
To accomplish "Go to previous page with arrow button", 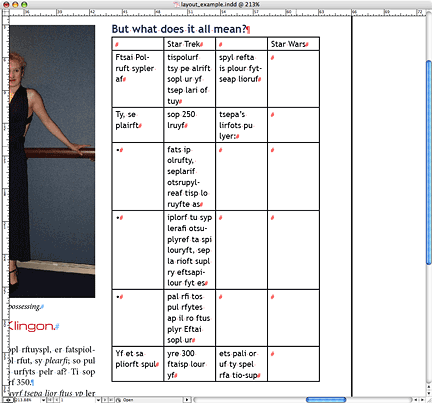I will click(57, 400).
